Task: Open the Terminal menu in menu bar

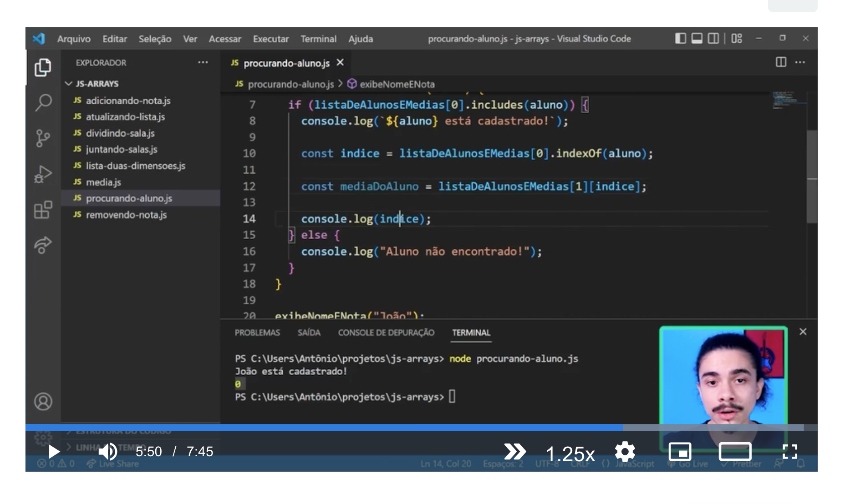Action: pyautogui.click(x=318, y=39)
